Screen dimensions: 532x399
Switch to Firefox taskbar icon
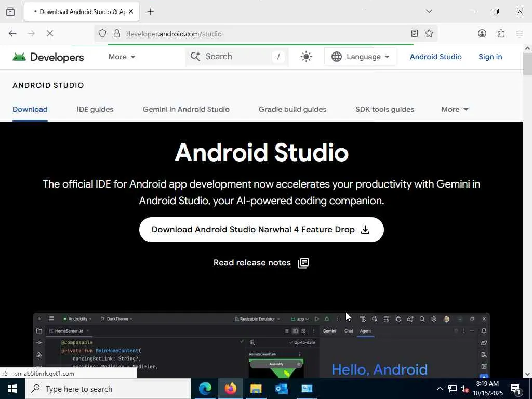[x=230, y=389]
